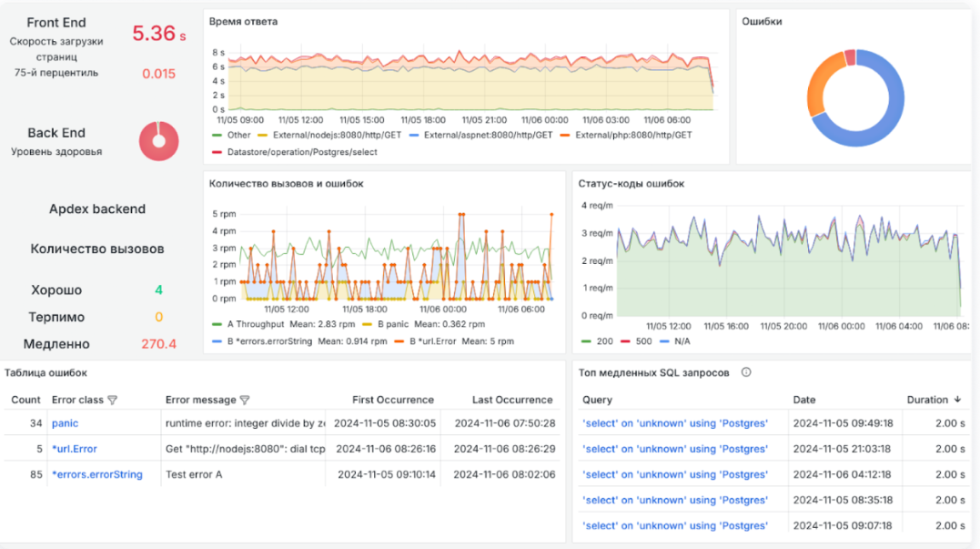Open the panic error class link
Screen dimensions: 980x549
click(66, 423)
